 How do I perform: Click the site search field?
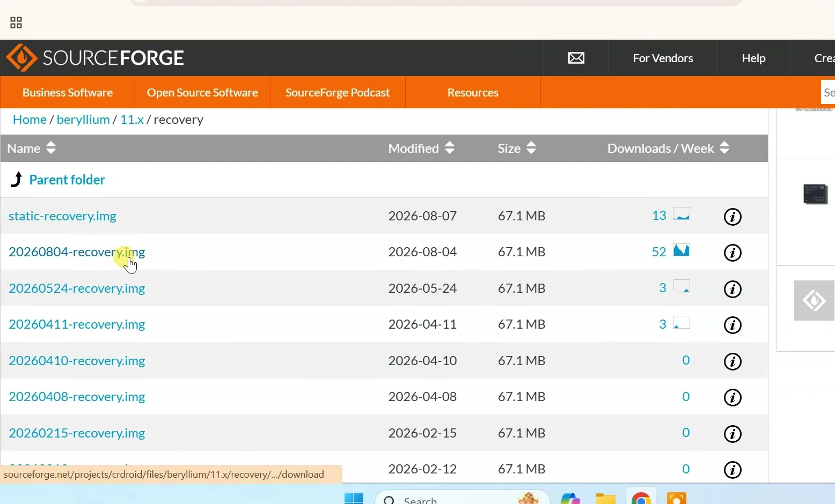pyautogui.click(x=828, y=92)
